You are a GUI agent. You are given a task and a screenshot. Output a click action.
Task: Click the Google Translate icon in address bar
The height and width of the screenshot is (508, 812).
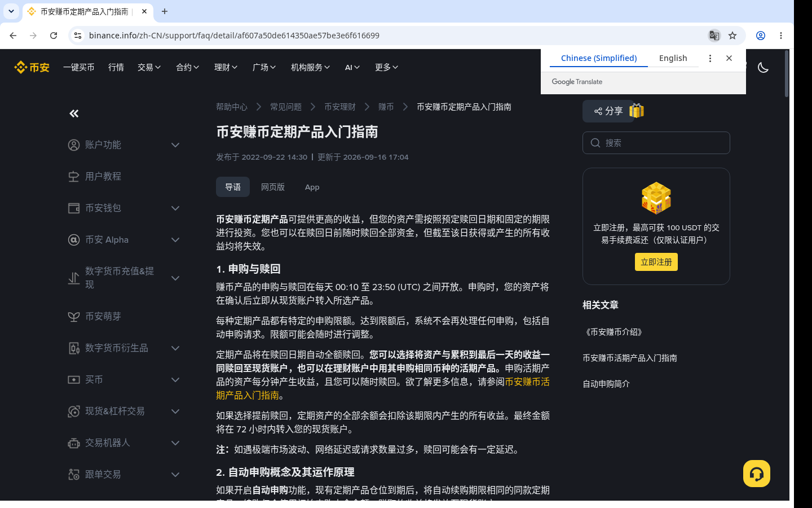714,36
